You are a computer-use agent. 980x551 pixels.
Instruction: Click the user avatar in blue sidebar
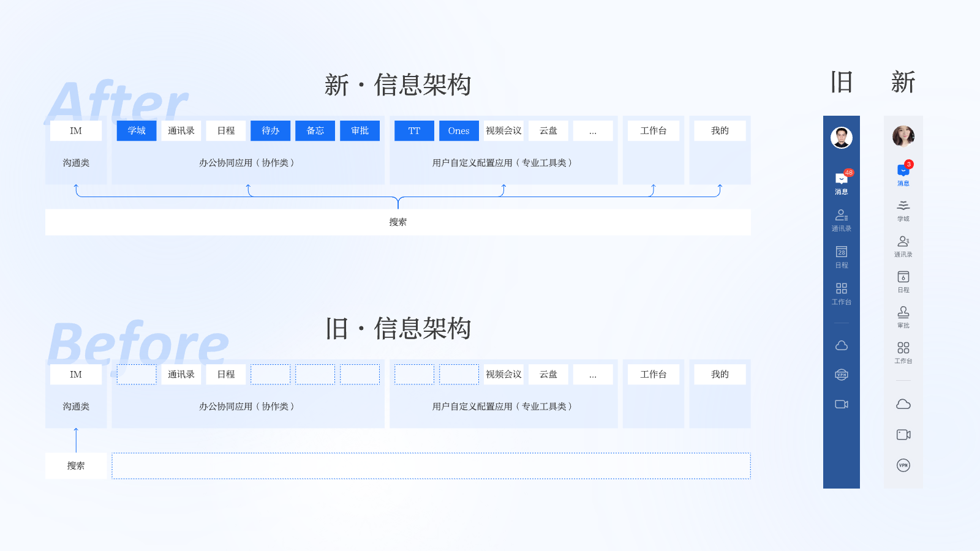(841, 138)
